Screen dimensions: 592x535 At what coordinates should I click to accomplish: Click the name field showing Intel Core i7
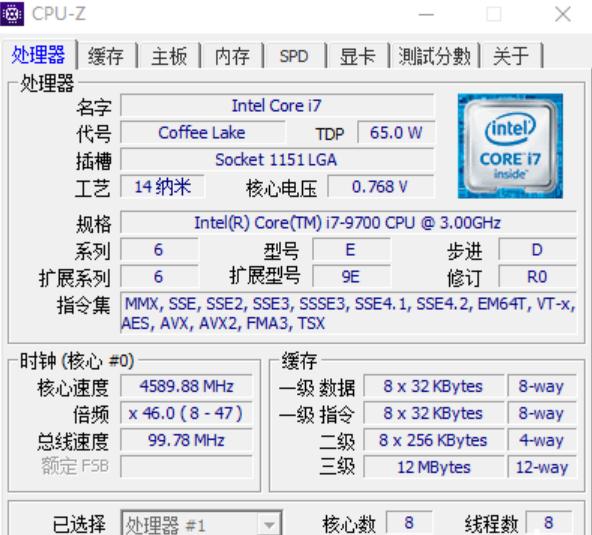click(x=277, y=106)
